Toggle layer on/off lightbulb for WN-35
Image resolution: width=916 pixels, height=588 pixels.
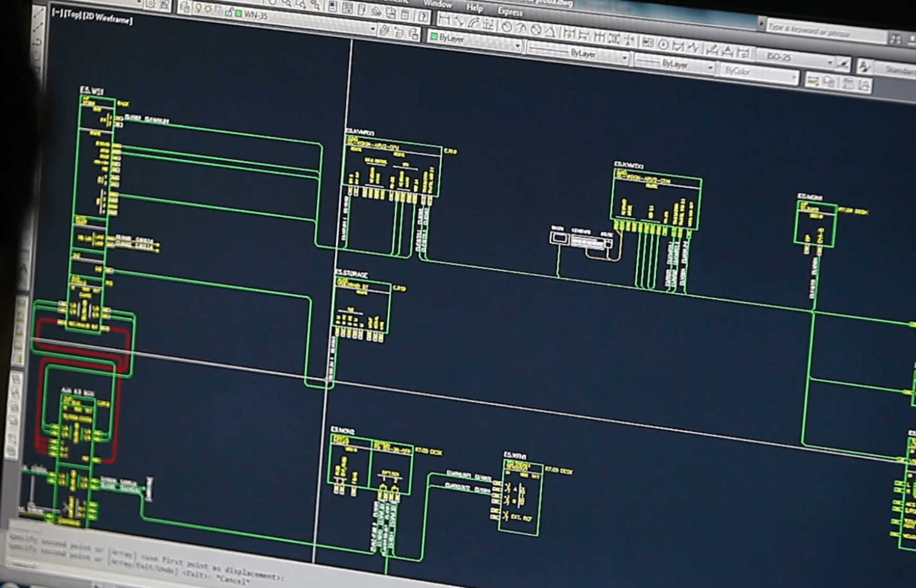[199, 9]
